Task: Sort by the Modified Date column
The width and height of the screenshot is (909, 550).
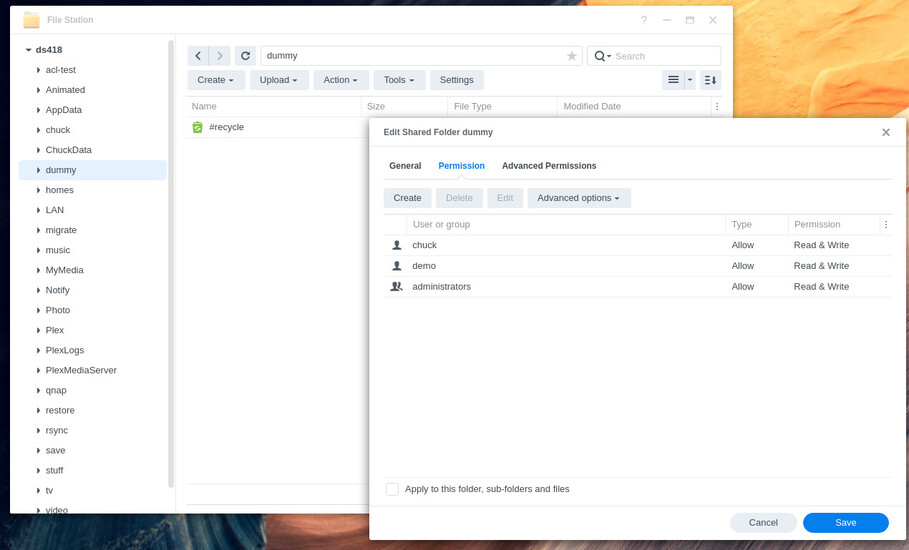Action: [x=634, y=107]
